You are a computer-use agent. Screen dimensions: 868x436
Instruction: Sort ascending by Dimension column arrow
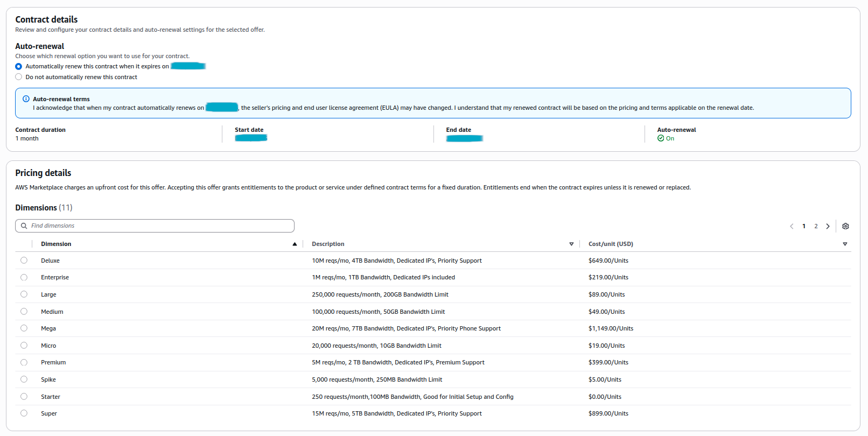(295, 244)
